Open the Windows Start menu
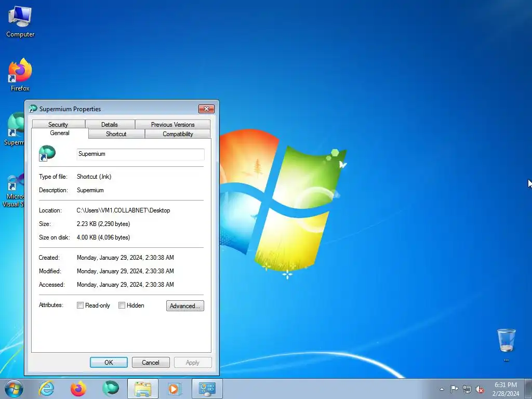Image resolution: width=532 pixels, height=399 pixels. pyautogui.click(x=14, y=389)
